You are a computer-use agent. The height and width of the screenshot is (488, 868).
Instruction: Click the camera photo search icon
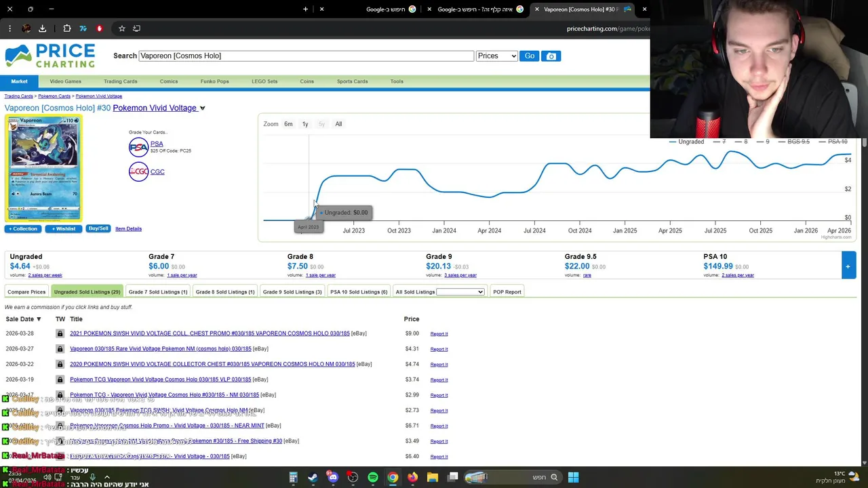pos(551,56)
